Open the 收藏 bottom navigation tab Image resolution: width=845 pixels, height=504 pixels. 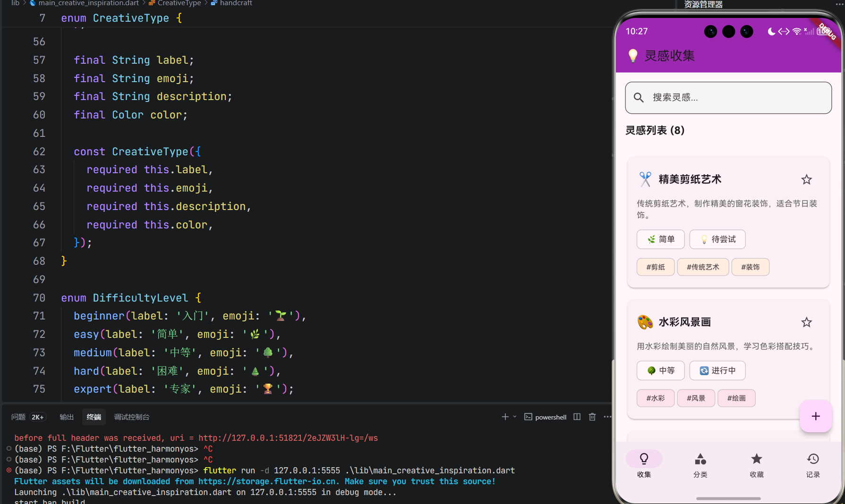756,464
